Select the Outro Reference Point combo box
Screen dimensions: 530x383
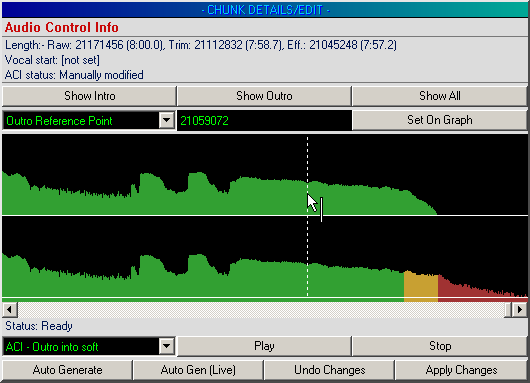point(89,120)
